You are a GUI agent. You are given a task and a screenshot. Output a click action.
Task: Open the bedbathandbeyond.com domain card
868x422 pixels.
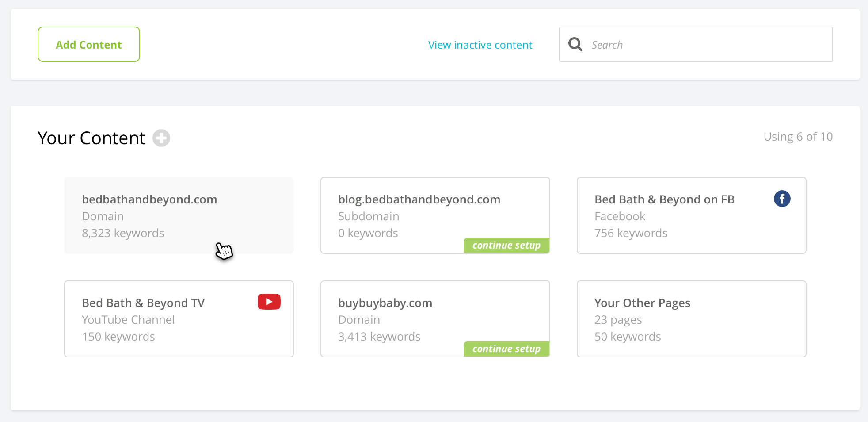pyautogui.click(x=179, y=215)
